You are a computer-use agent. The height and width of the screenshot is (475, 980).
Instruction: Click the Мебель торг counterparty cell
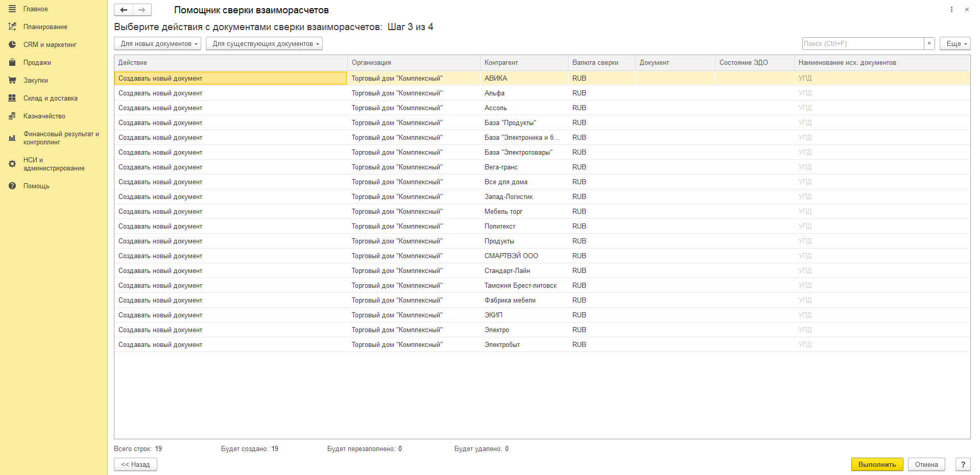(x=524, y=211)
